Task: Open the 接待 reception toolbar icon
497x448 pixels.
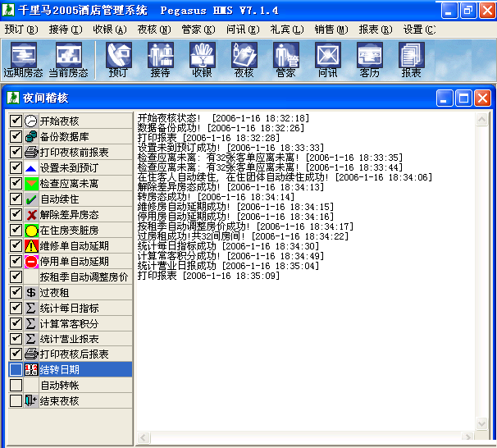Action: 161,60
